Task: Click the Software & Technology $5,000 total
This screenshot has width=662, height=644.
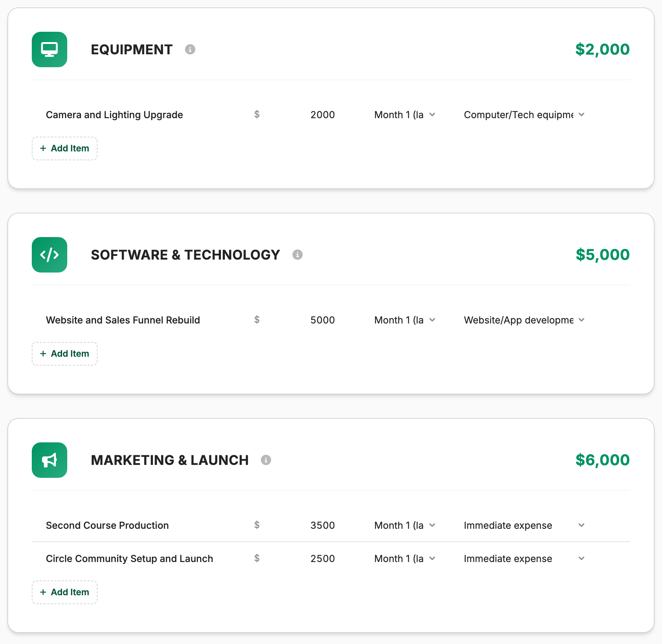Action: pos(603,255)
